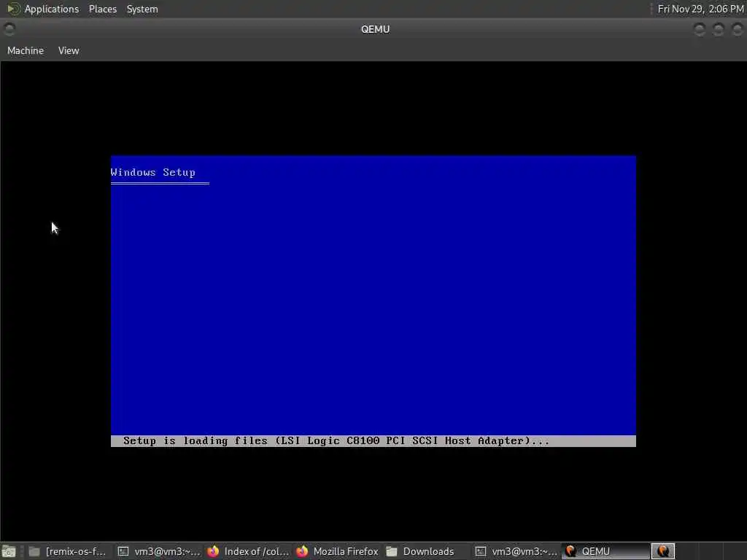Open the View menu in QEMU
747x560 pixels.
(69, 50)
